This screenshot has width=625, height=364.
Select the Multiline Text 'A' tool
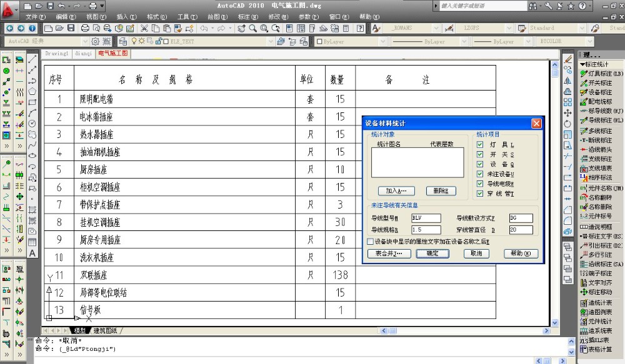pos(32,253)
